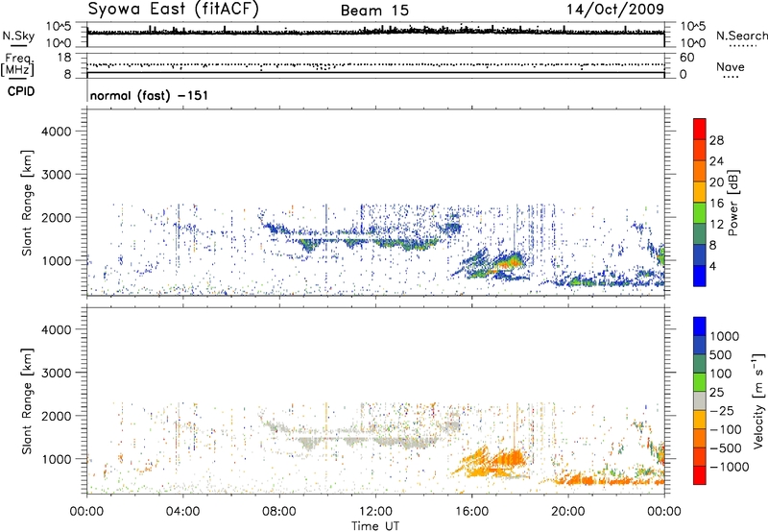
Task: Pick the blue bottom segment of power colorbar
Action: click(700, 276)
